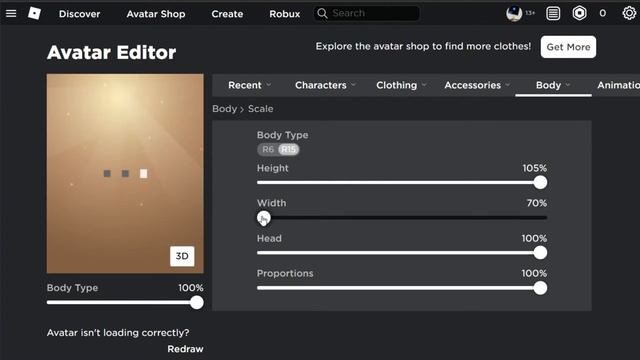Click the Avatar Editor heading

(x=111, y=53)
